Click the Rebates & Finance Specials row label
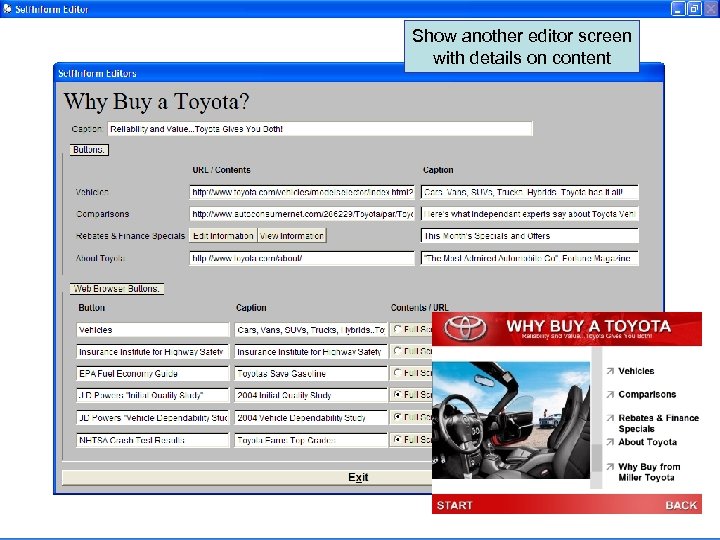720x540 pixels. [x=130, y=236]
